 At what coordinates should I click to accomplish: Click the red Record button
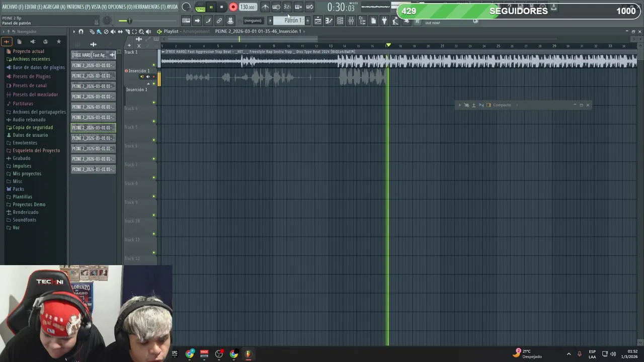(233, 7)
